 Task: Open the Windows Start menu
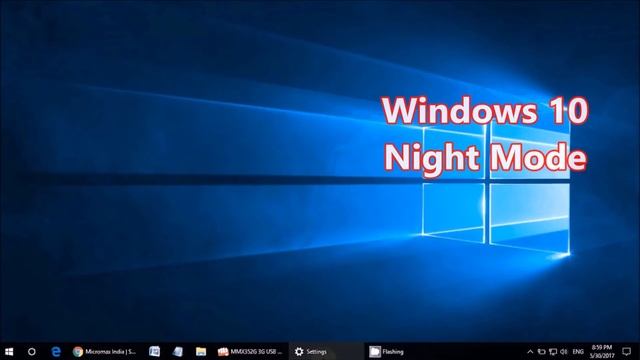click(x=9, y=351)
